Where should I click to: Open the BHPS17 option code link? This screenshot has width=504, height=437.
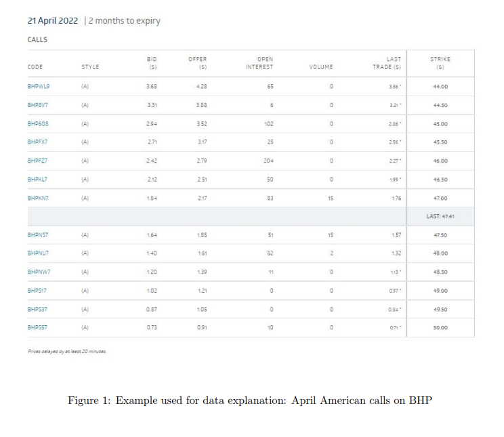click(37, 291)
